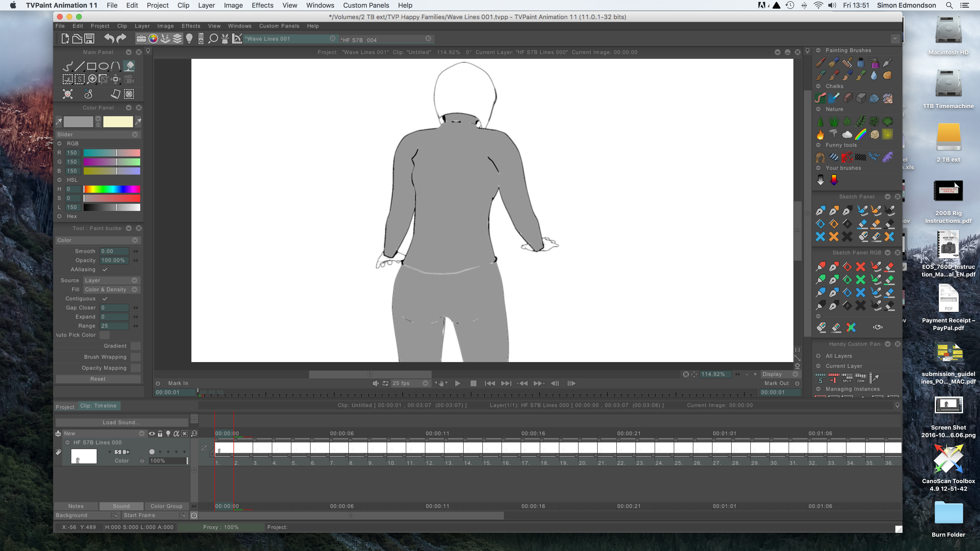Undo the last action
The width and height of the screenshot is (980, 551).
point(109,39)
